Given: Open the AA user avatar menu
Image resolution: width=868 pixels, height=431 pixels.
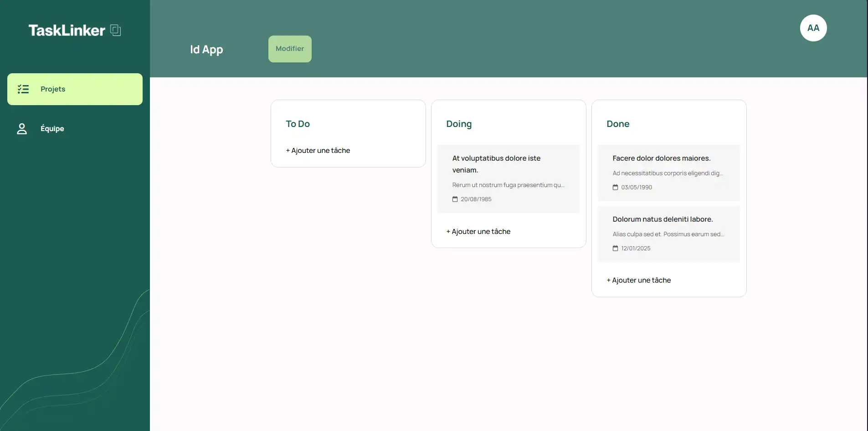Looking at the screenshot, I should 813,28.
